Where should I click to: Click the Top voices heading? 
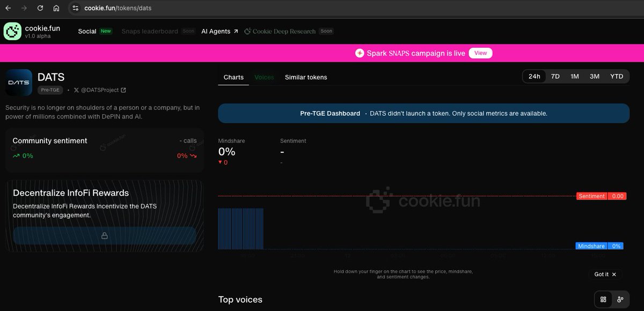(x=240, y=299)
